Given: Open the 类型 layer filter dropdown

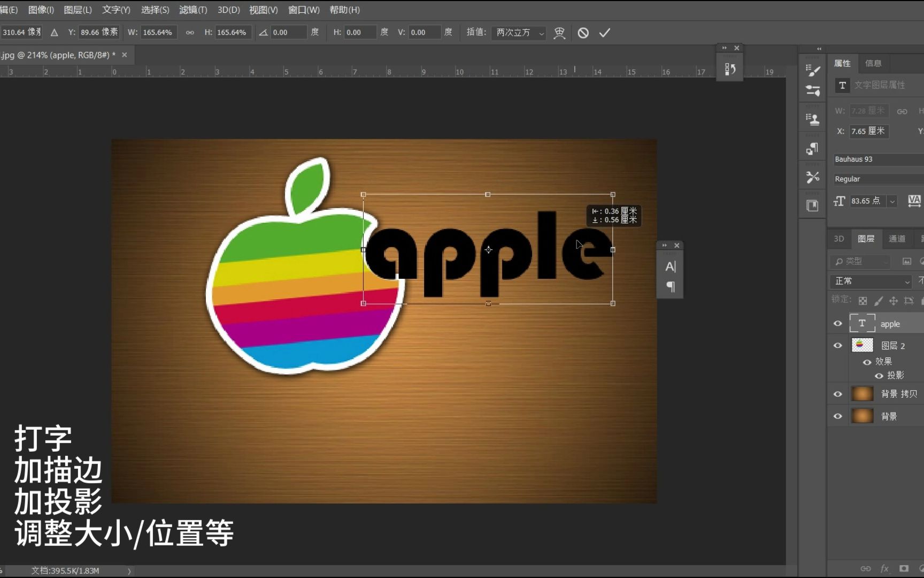Looking at the screenshot, I should coord(859,261).
